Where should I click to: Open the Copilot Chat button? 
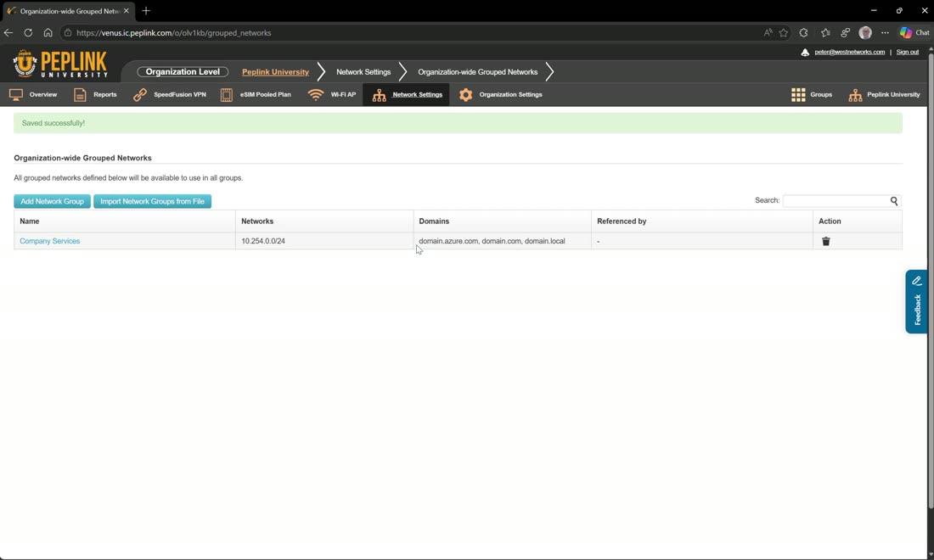point(914,33)
